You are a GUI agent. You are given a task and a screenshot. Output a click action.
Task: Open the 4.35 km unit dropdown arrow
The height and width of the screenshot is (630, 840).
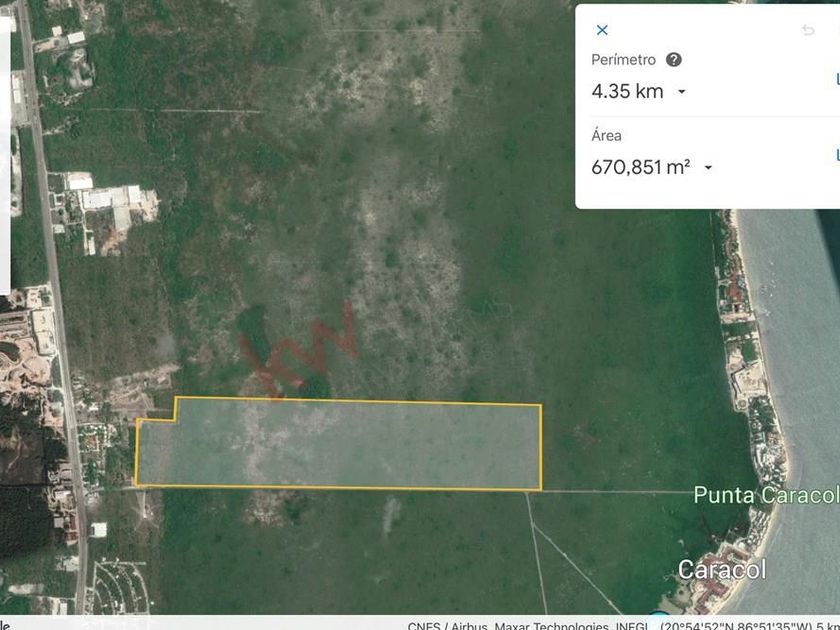[682, 92]
